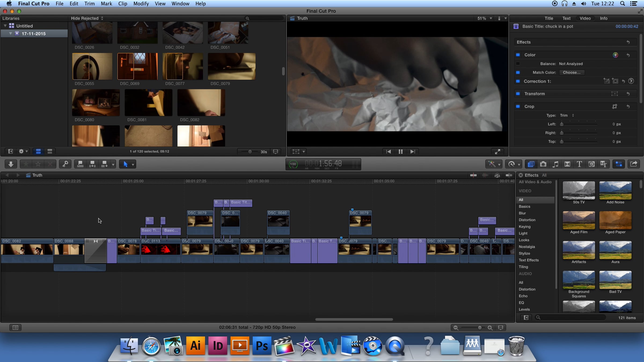Screen dimensions: 644x362
Task: Insert selected clip into storyline
Action: click(x=92, y=164)
